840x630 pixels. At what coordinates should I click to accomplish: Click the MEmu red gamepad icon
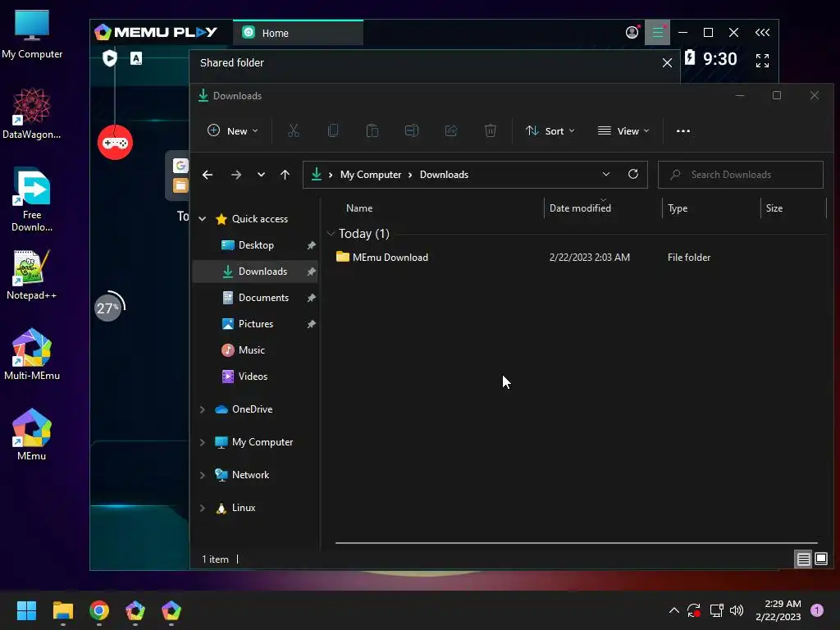point(115,143)
